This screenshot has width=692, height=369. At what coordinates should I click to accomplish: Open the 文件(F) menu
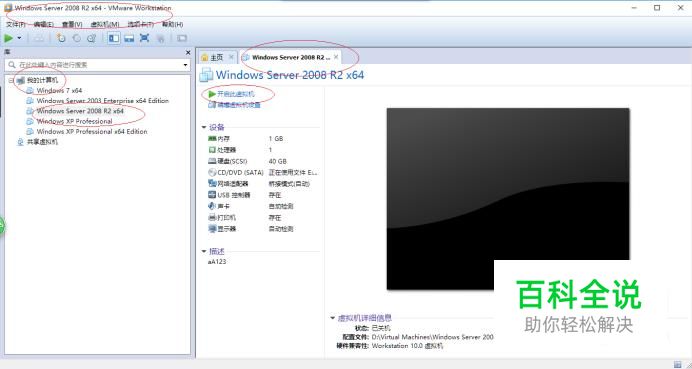click(x=15, y=24)
